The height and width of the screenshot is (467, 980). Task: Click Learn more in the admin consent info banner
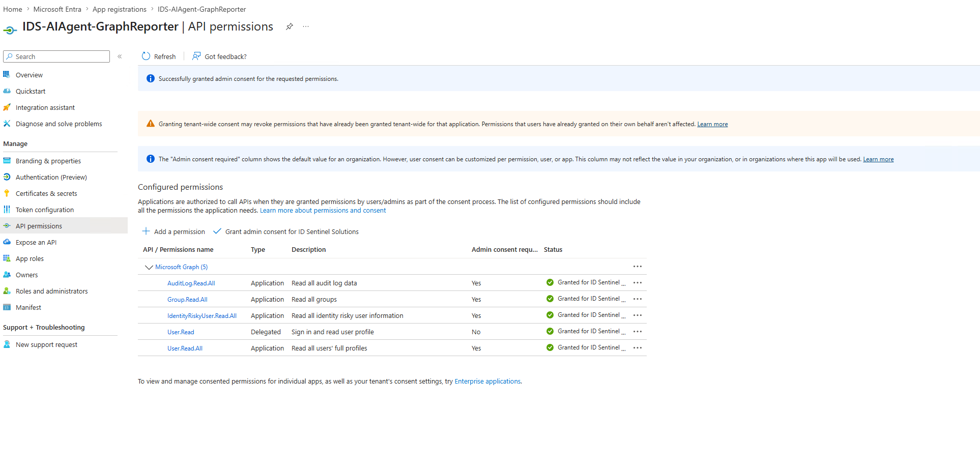tap(878, 159)
